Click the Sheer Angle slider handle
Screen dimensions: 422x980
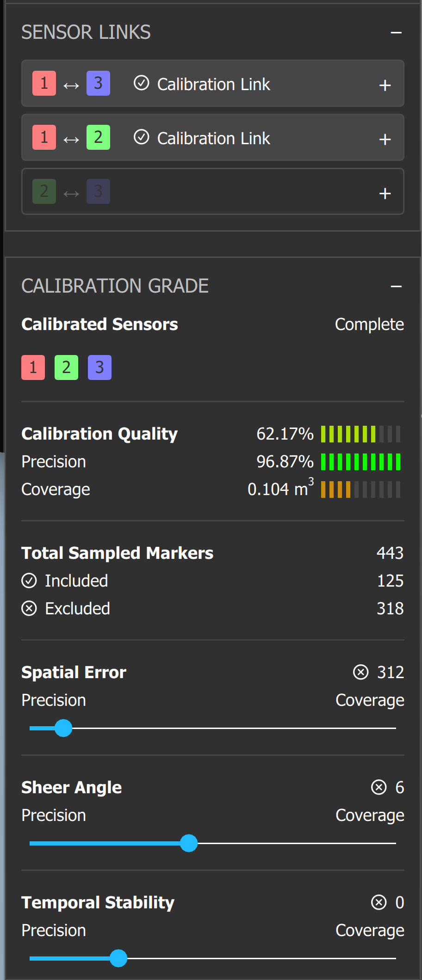189,843
